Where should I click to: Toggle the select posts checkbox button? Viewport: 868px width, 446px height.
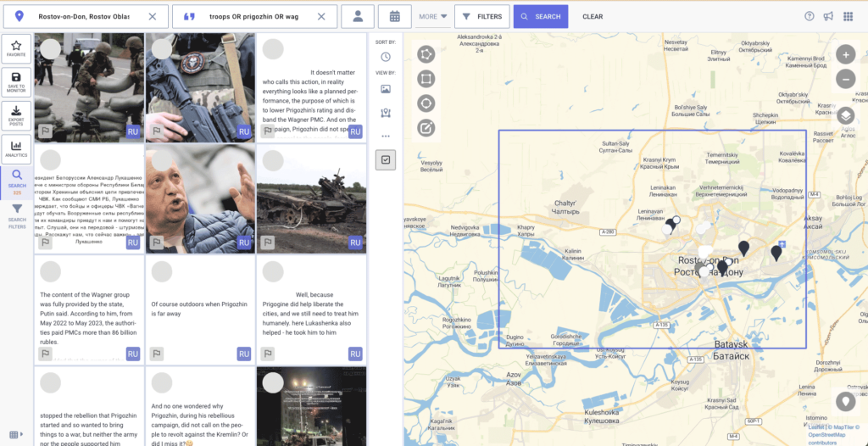[386, 159]
